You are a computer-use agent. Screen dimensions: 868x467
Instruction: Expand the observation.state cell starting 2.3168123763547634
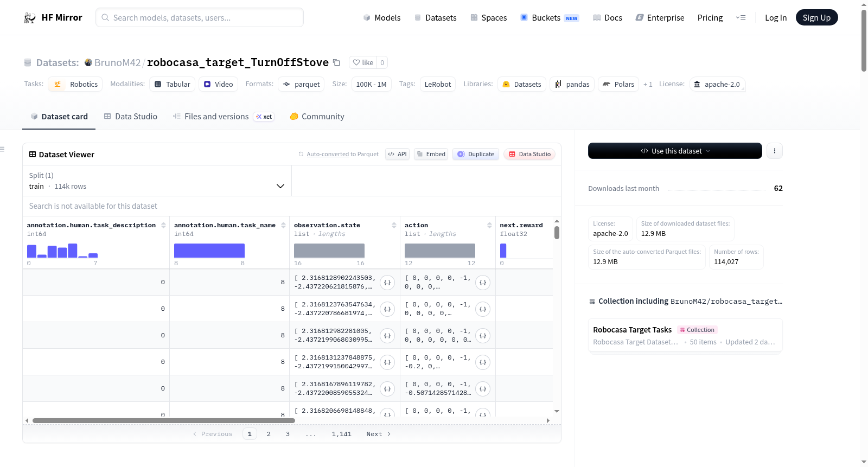click(387, 309)
